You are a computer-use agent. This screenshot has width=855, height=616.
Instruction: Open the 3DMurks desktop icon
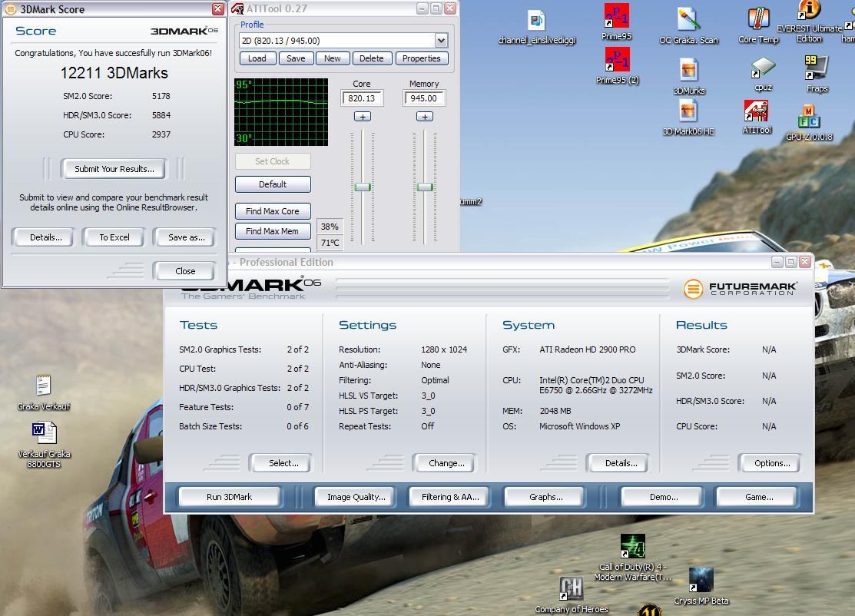[689, 76]
